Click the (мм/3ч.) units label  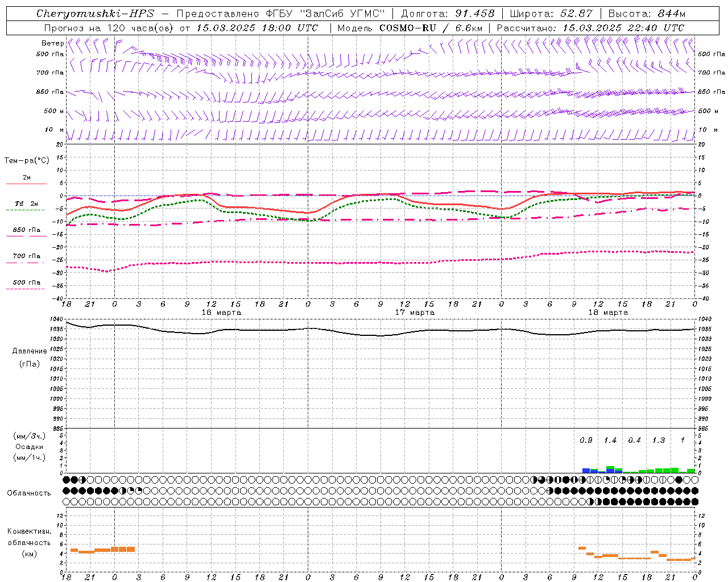click(x=30, y=436)
